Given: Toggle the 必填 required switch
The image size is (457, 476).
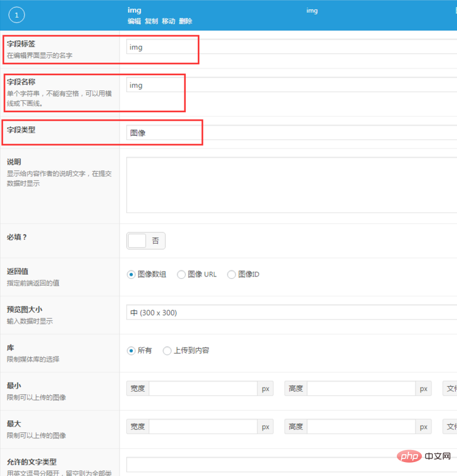Looking at the screenshot, I should point(146,241).
